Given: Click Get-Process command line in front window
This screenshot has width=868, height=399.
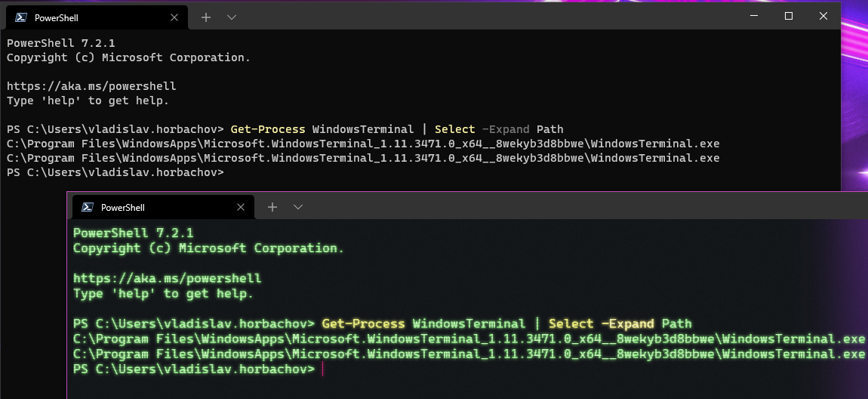Looking at the screenshot, I should coord(383,323).
